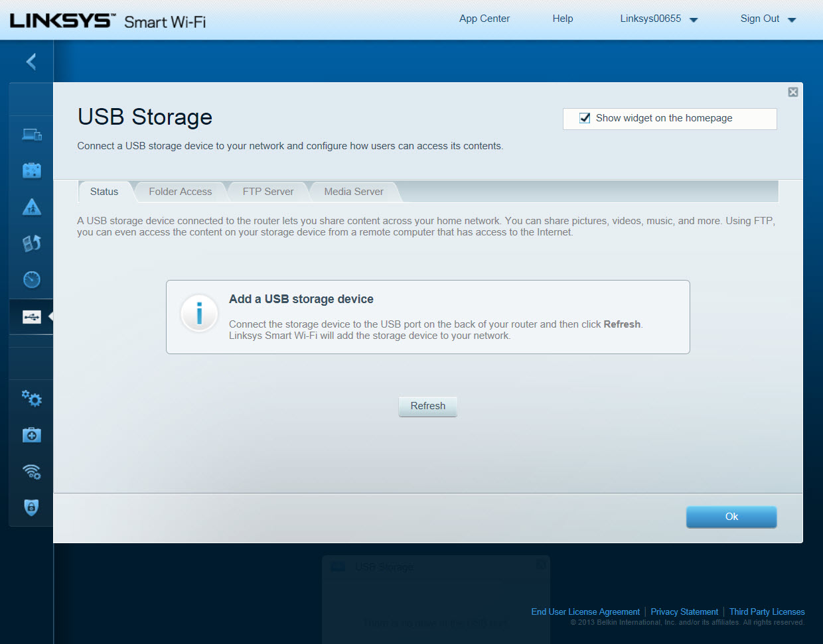Open the Help menu item

coord(563,19)
